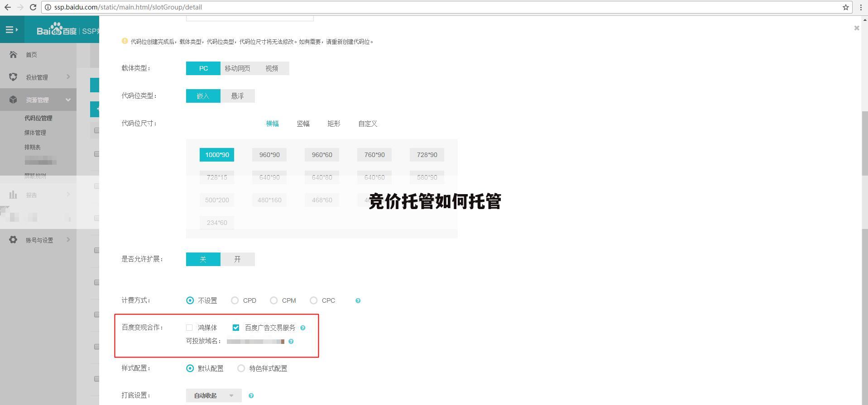Close the detail panel with X

[x=856, y=28]
